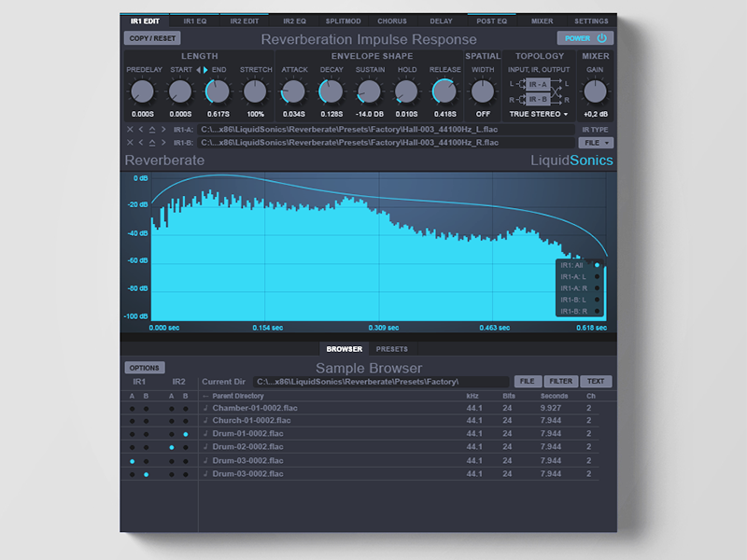The width and height of the screenshot is (747, 560).
Task: Click note icon of Chamber-01-0002.flac
Action: [x=205, y=408]
